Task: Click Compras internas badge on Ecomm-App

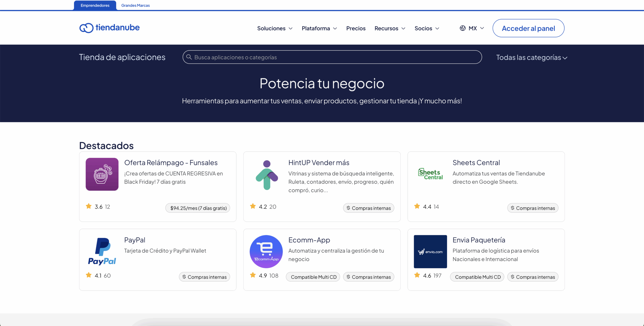Action: click(x=369, y=277)
